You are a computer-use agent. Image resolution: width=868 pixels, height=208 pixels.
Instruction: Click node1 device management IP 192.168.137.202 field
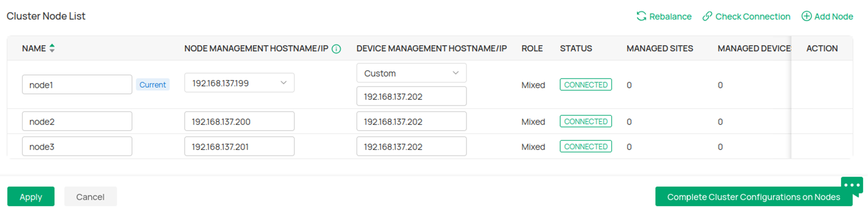(411, 96)
